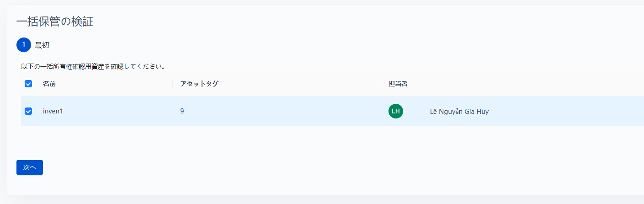Click the inven1 asset name
The image size is (644, 204).
click(x=53, y=111)
